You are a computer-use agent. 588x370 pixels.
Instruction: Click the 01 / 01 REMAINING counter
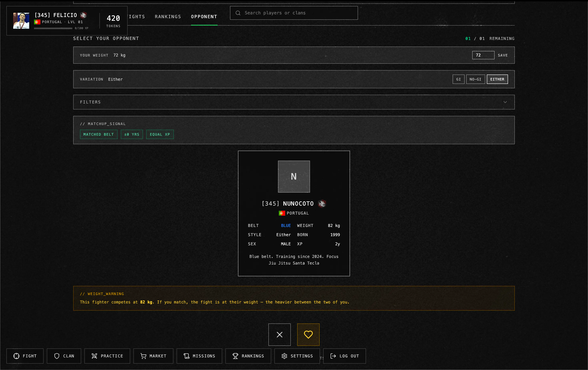coord(490,39)
